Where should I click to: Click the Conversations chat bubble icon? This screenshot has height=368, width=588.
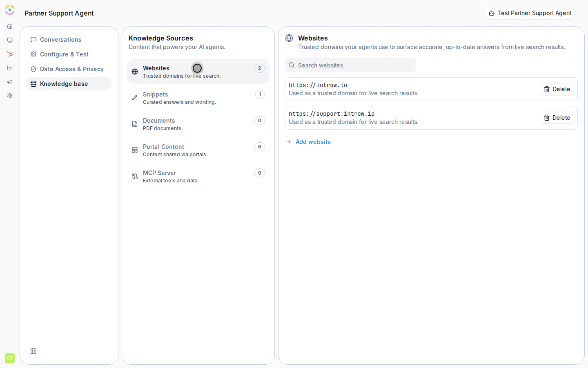[33, 40]
